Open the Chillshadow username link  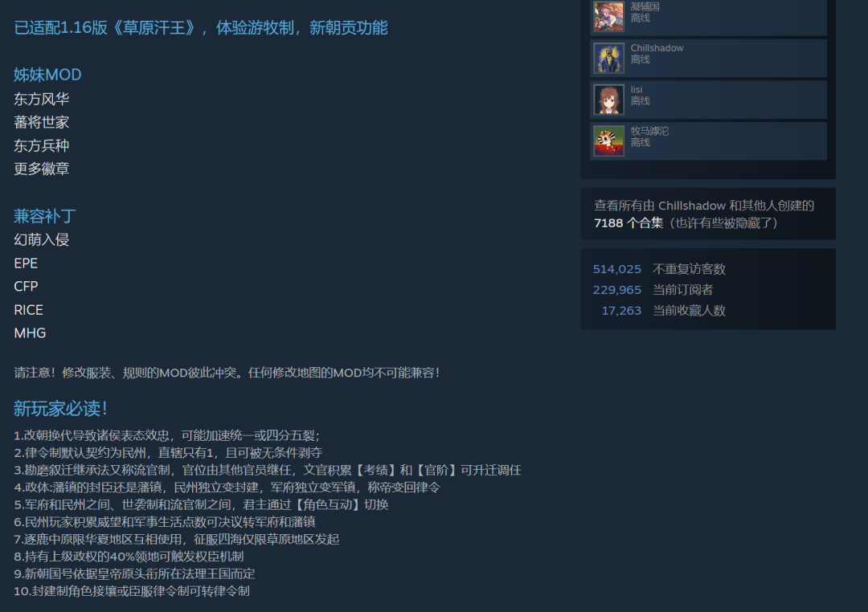[x=657, y=48]
